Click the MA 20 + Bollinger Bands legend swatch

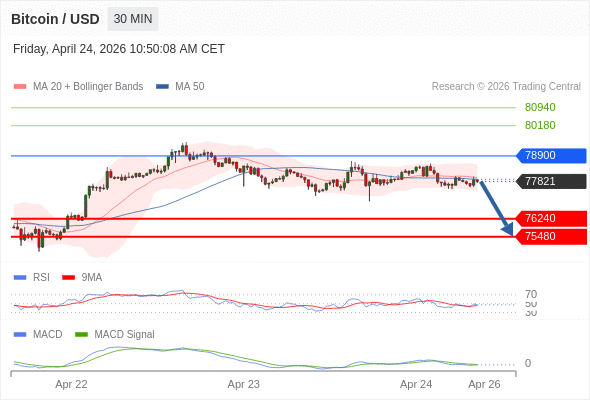(x=20, y=87)
